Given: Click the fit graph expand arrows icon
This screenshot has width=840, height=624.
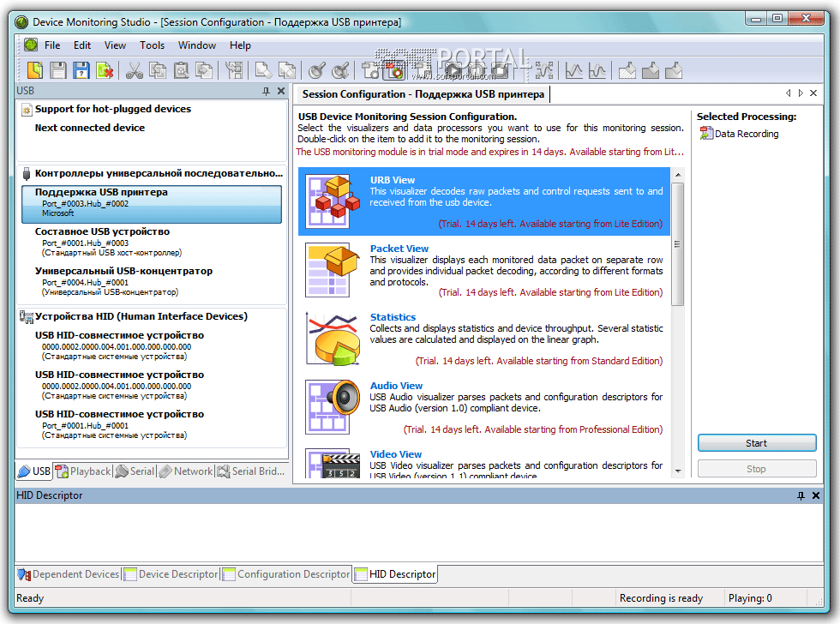Looking at the screenshot, I should tap(543, 70).
